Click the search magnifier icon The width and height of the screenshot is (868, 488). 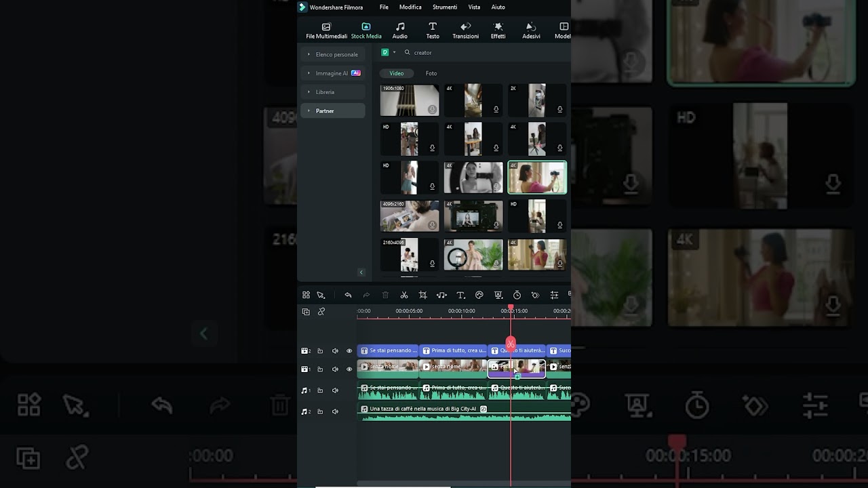[x=408, y=52]
